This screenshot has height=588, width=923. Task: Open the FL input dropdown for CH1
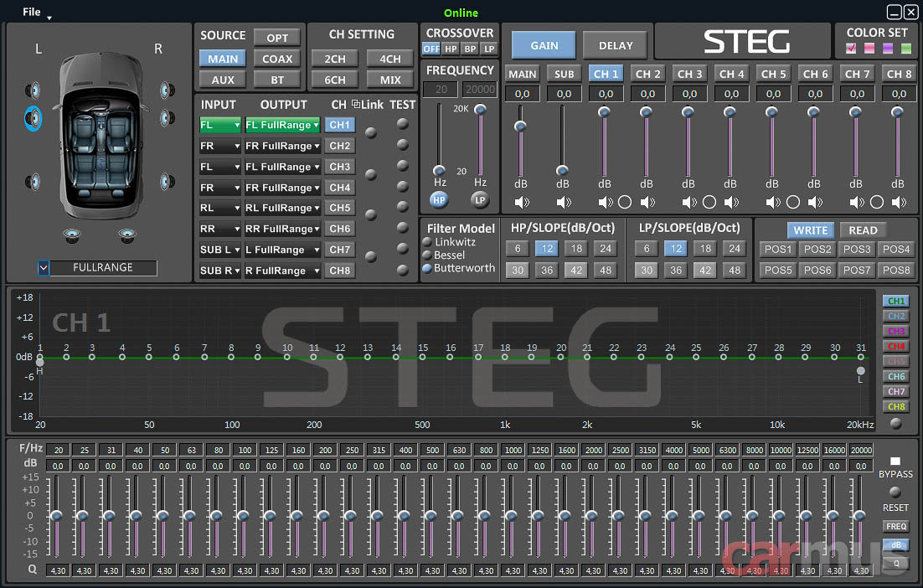click(x=220, y=125)
